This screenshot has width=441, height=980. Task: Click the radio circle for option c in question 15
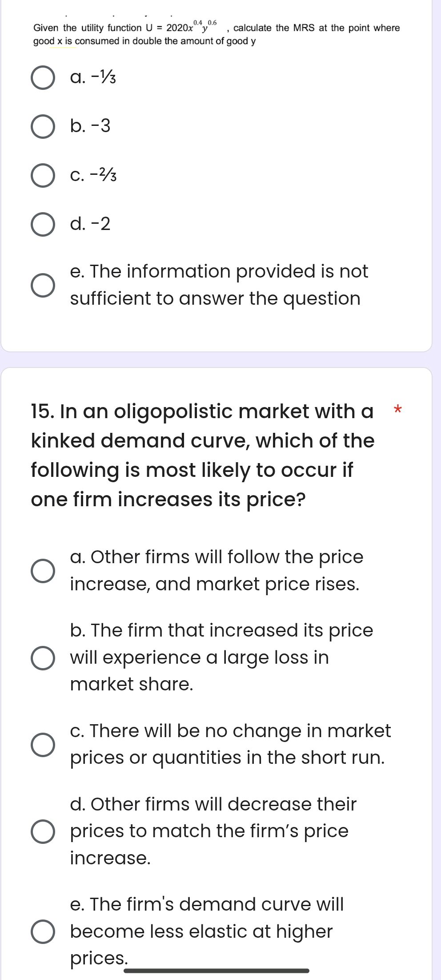tap(43, 743)
